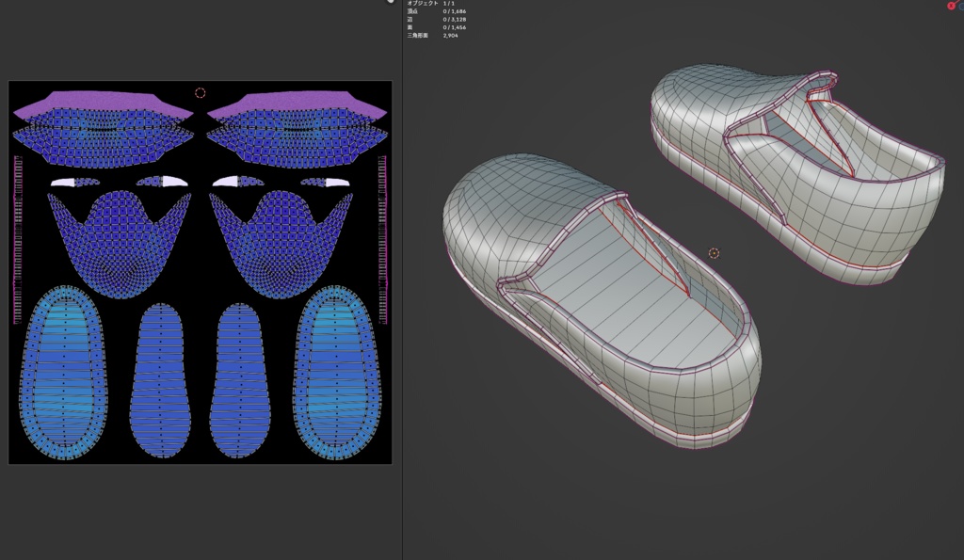Image resolution: width=964 pixels, height=560 pixels.
Task: Click the blue Z axis circle on the gizmo
Action: coord(962,8)
